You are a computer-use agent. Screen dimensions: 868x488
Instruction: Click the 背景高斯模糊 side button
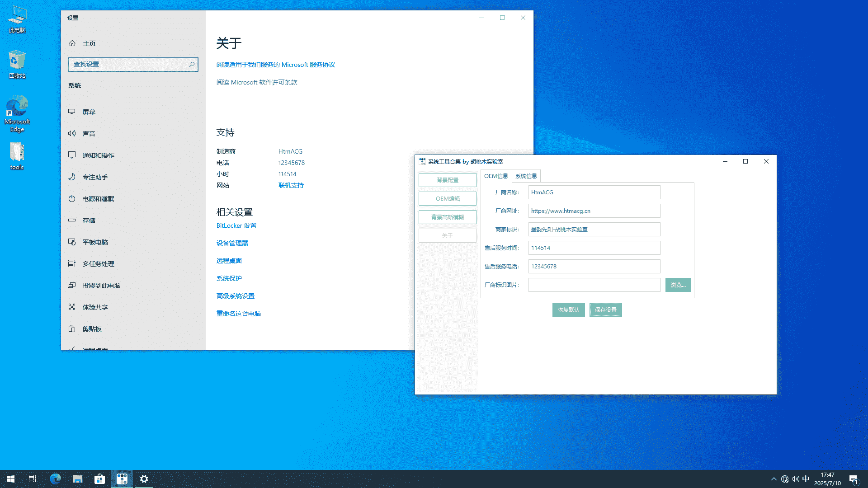(448, 217)
